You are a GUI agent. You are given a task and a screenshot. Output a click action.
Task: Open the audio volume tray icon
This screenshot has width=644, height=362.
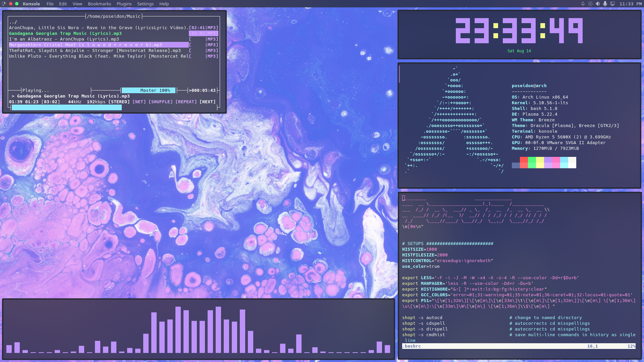598,4
